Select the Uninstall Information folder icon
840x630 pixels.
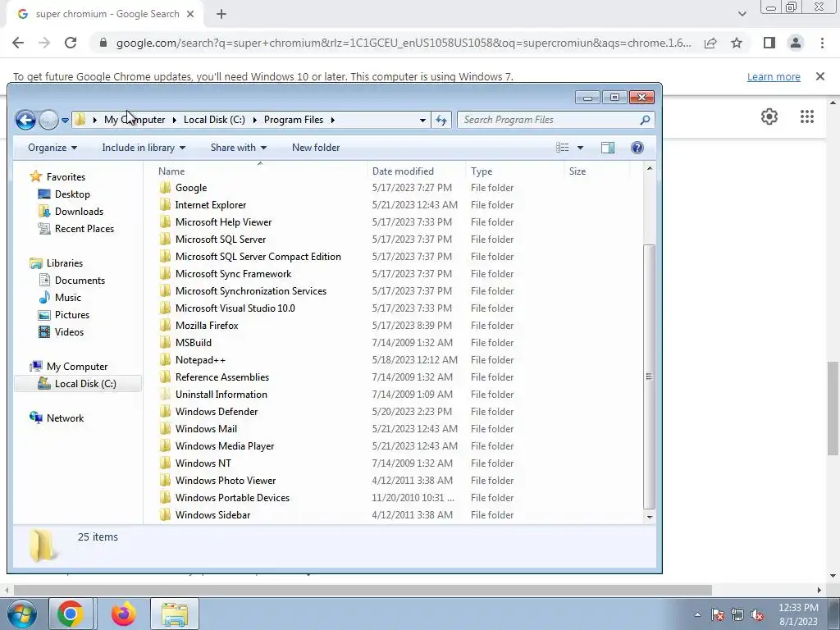click(x=166, y=395)
